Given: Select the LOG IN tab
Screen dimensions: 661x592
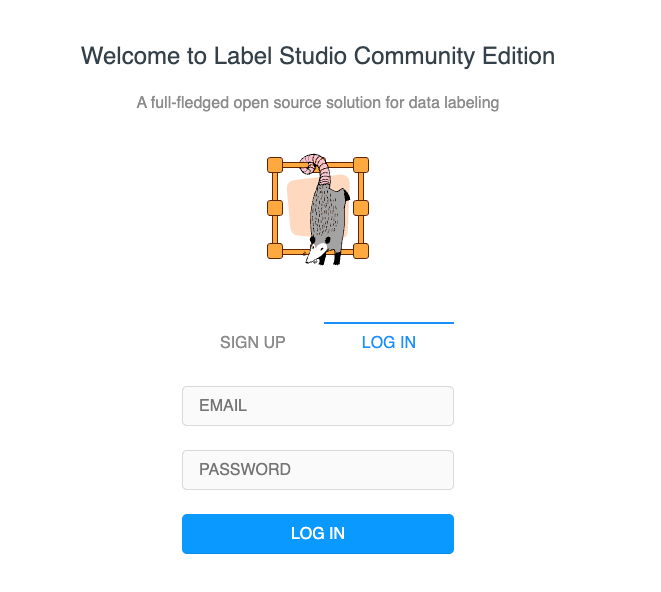Looking at the screenshot, I should coord(389,342).
